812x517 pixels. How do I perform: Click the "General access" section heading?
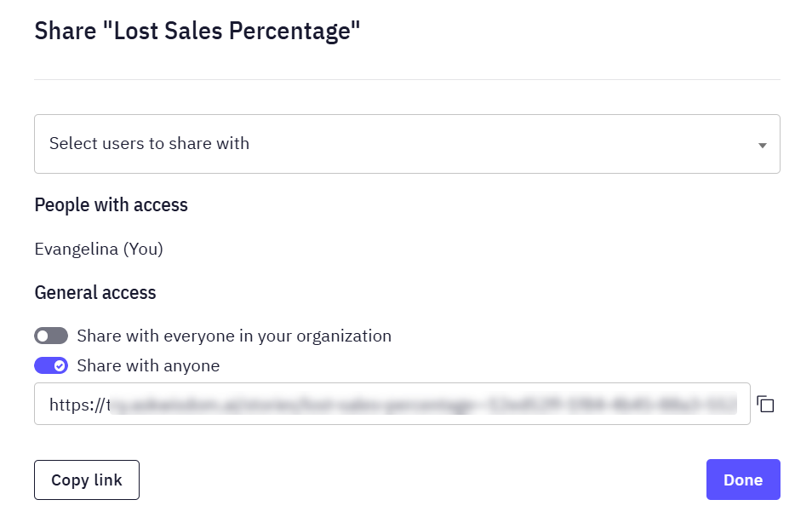click(x=95, y=293)
